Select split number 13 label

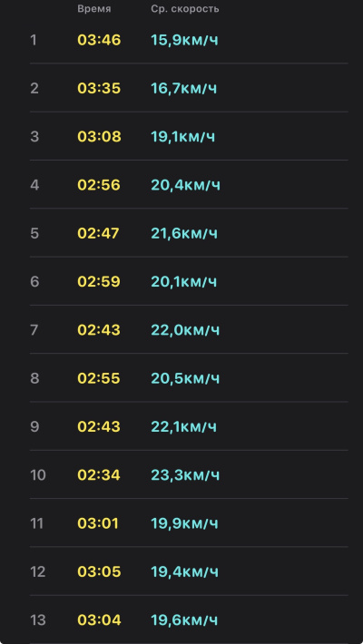point(38,620)
